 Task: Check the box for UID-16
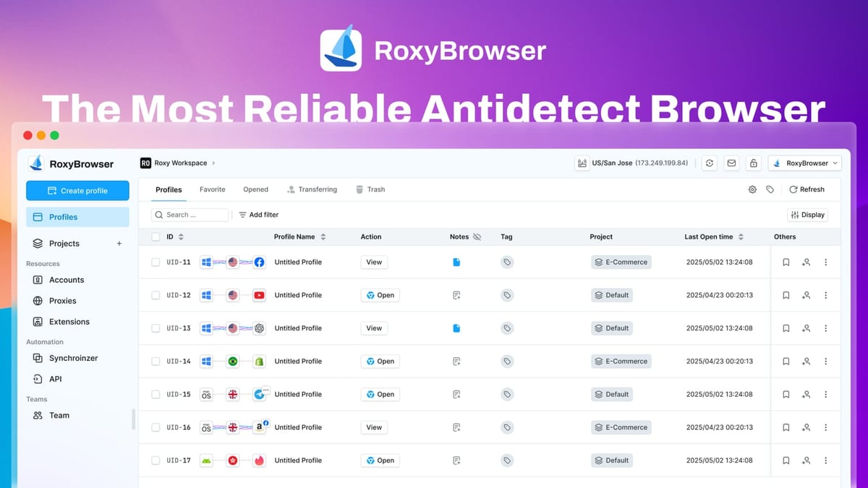156,427
